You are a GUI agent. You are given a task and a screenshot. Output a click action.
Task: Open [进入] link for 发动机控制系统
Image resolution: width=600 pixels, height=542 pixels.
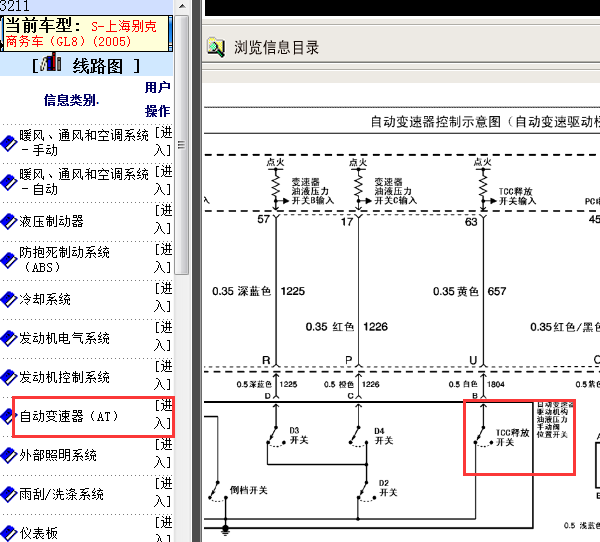coord(163,375)
